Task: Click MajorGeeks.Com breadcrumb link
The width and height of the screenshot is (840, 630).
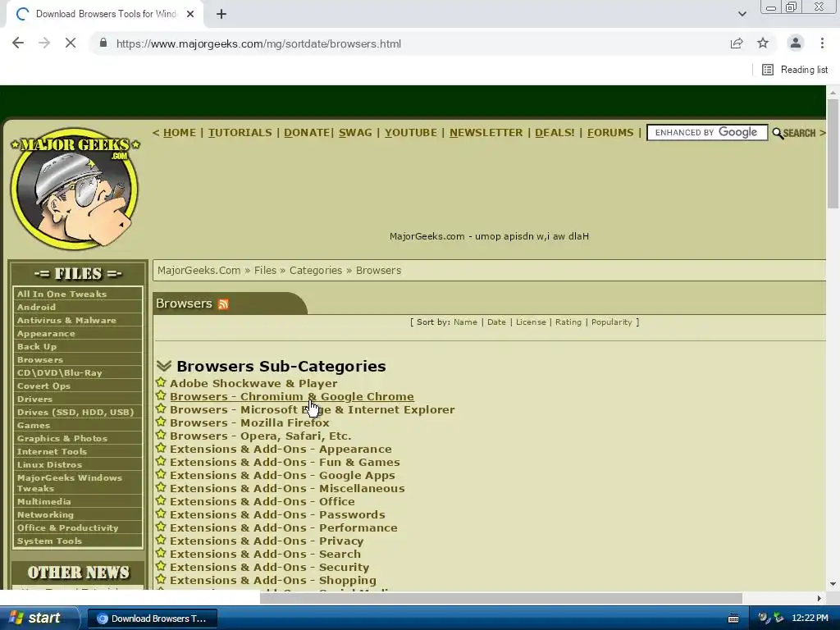Action: (199, 270)
